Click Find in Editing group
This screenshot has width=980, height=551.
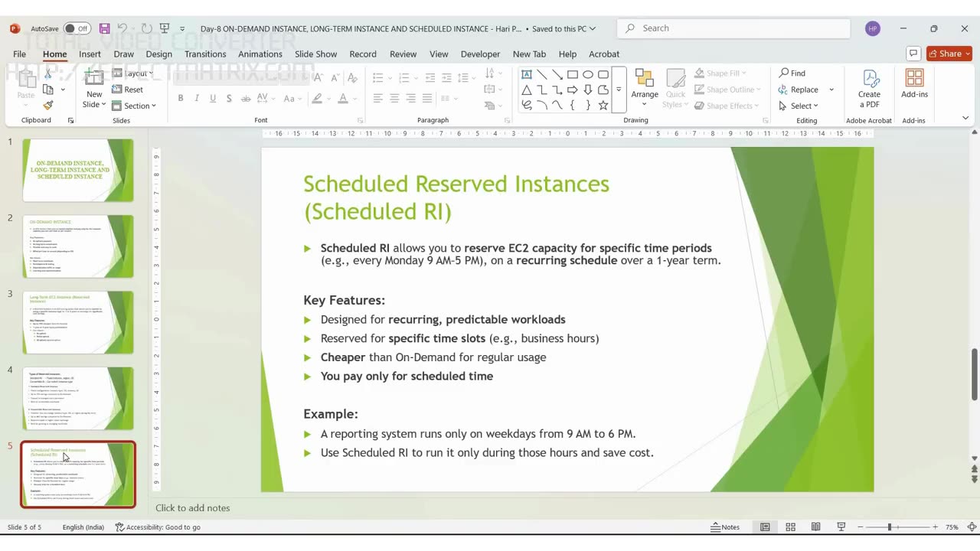pyautogui.click(x=792, y=73)
